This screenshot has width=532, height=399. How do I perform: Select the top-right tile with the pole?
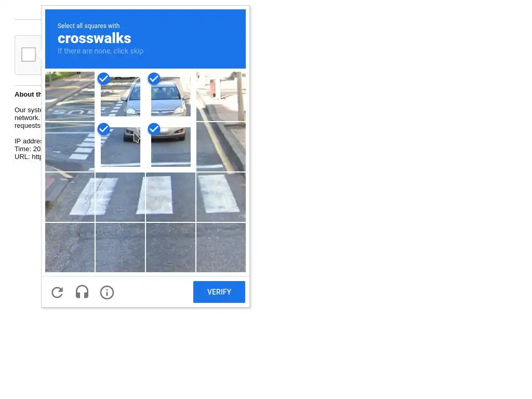click(221, 96)
